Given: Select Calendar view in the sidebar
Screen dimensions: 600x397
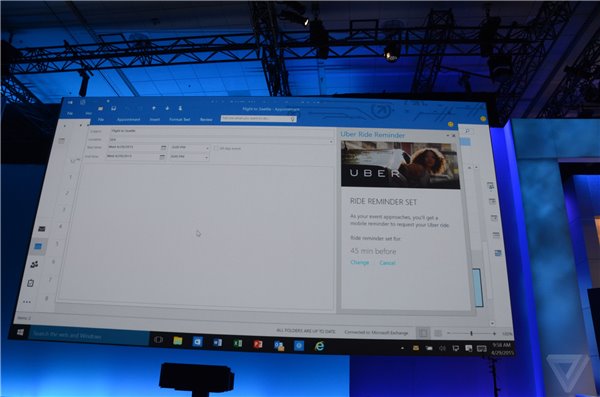Looking at the screenshot, I should (x=38, y=246).
